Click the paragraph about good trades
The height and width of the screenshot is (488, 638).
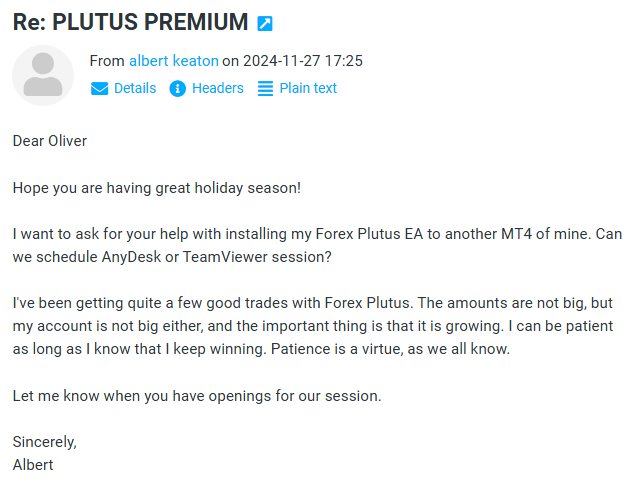pyautogui.click(x=313, y=326)
